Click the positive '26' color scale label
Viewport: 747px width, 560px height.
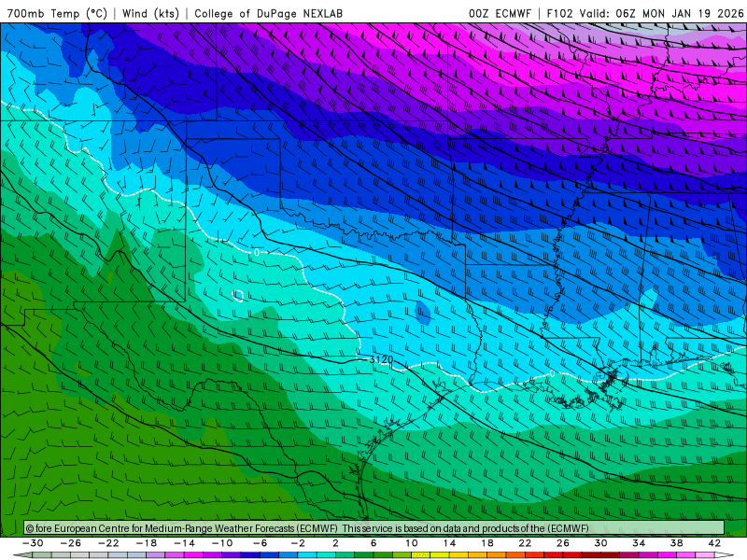coord(563,543)
